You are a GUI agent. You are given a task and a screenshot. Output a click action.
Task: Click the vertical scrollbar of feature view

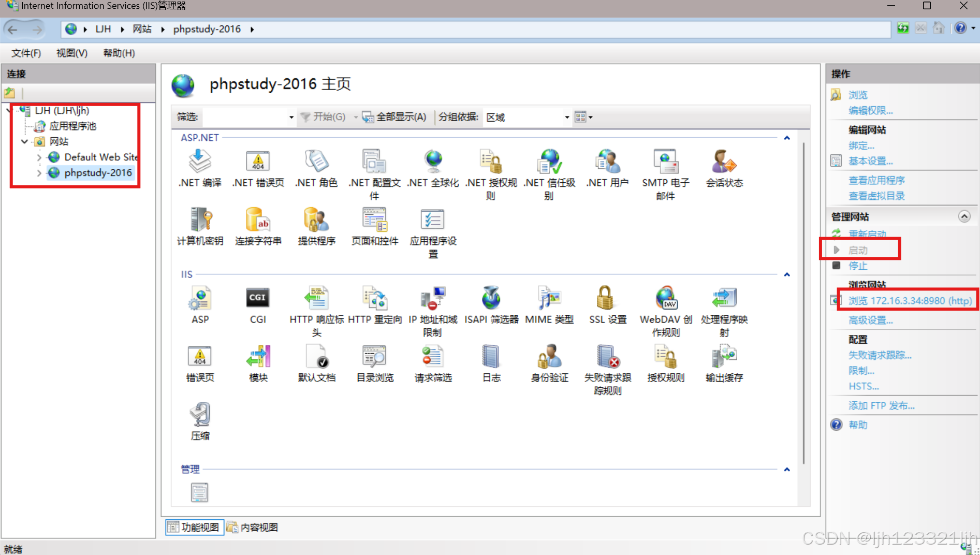(x=803, y=303)
